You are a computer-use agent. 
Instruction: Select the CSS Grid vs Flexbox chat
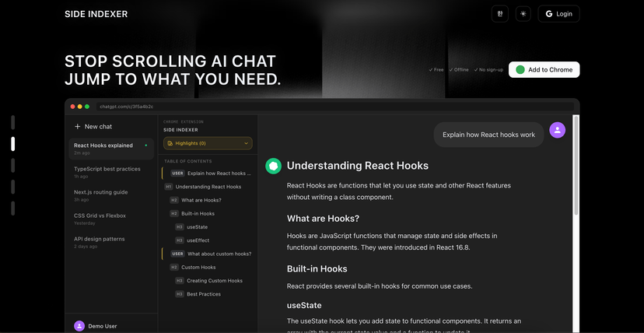click(x=100, y=216)
